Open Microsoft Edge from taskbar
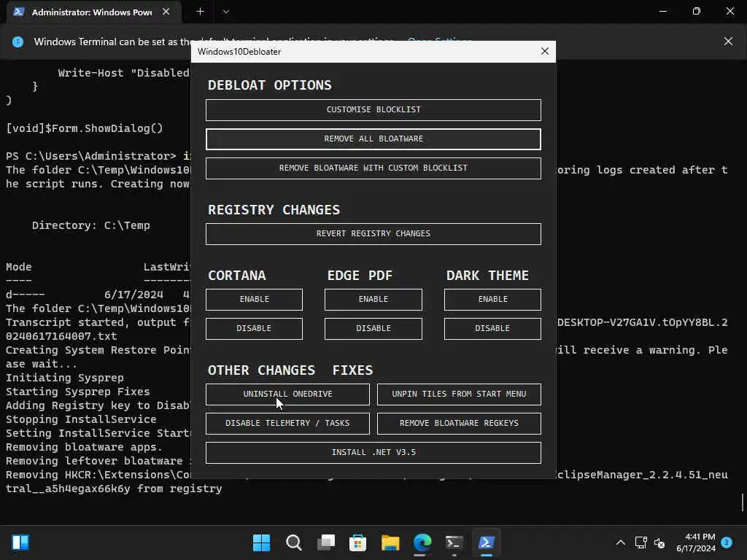747x560 pixels. point(422,542)
